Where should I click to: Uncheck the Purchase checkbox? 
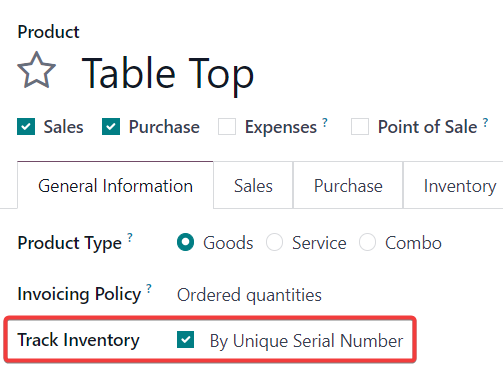tap(111, 127)
